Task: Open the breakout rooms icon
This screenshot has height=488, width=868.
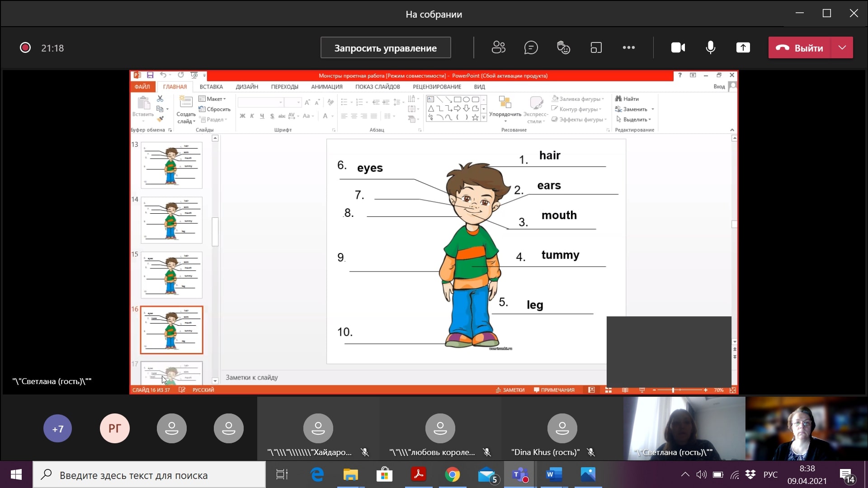Action: point(596,47)
